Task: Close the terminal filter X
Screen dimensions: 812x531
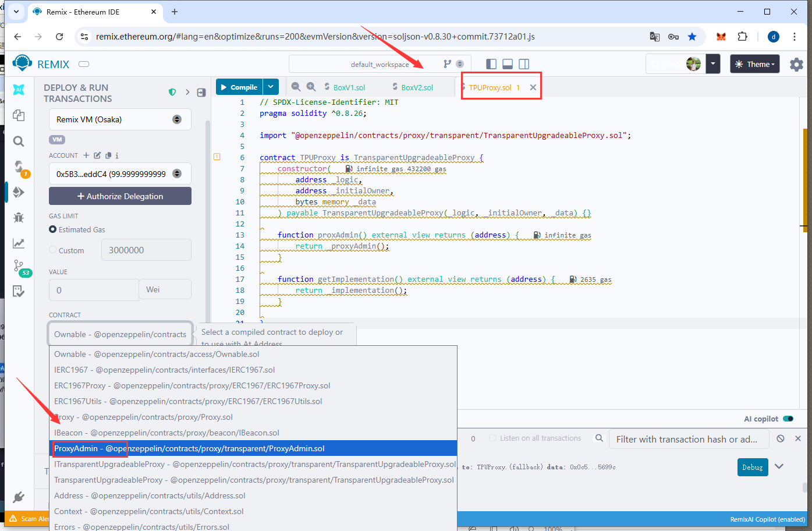Action: [x=798, y=438]
